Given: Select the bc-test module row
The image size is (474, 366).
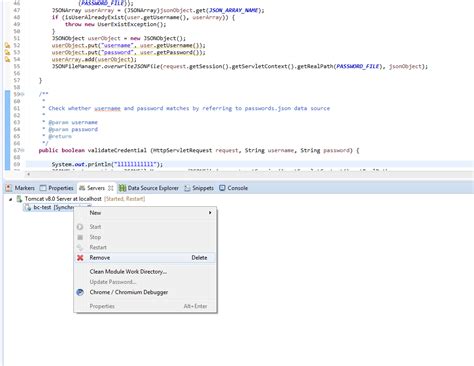Looking at the screenshot, I should tap(57, 207).
